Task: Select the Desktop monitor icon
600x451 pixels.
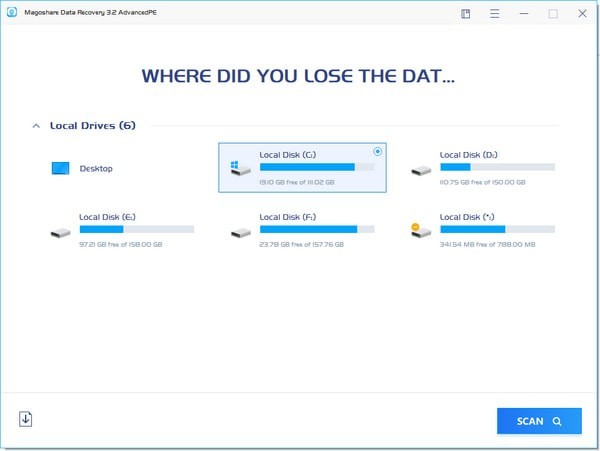Action: pyautogui.click(x=60, y=169)
